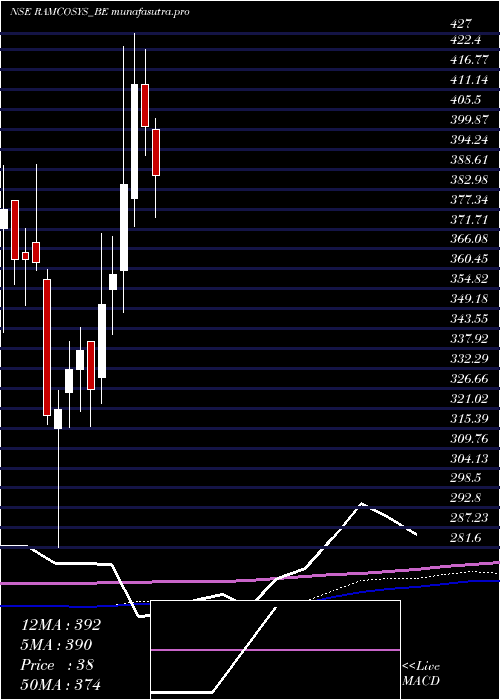
Task: Click the 326.66 price axis label
Action: (x=468, y=379)
